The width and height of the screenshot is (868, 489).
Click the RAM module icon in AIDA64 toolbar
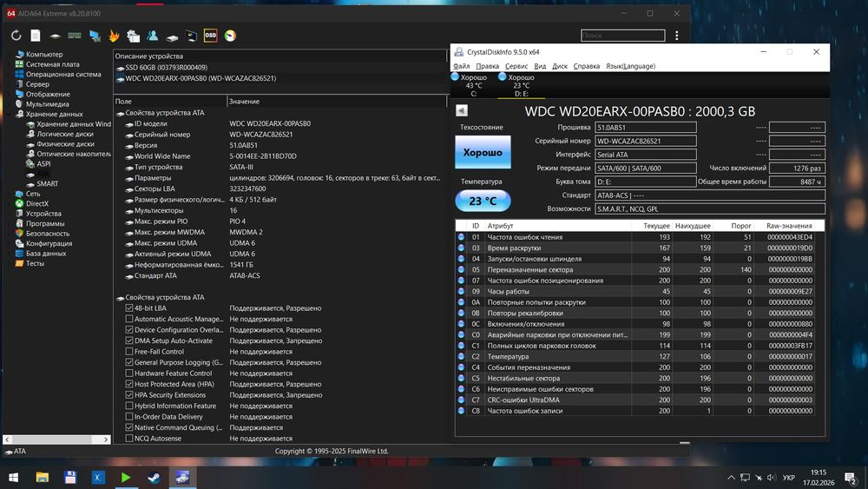tap(74, 36)
